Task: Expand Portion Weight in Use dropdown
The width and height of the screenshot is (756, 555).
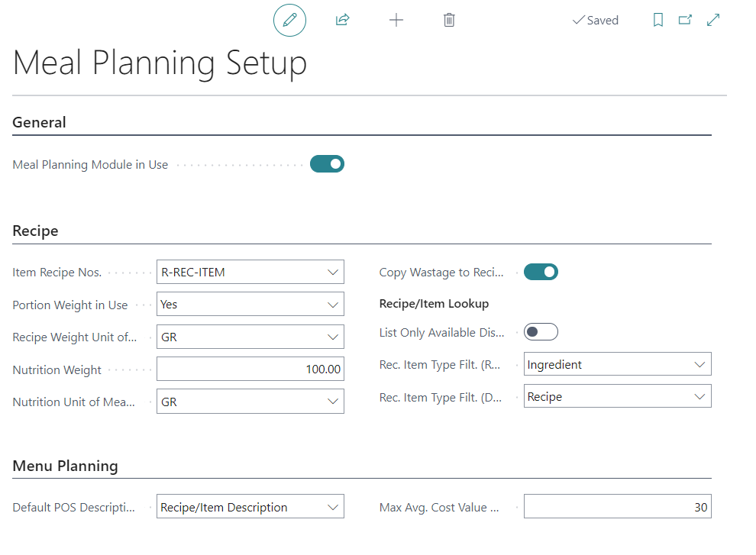Action: tap(332, 305)
